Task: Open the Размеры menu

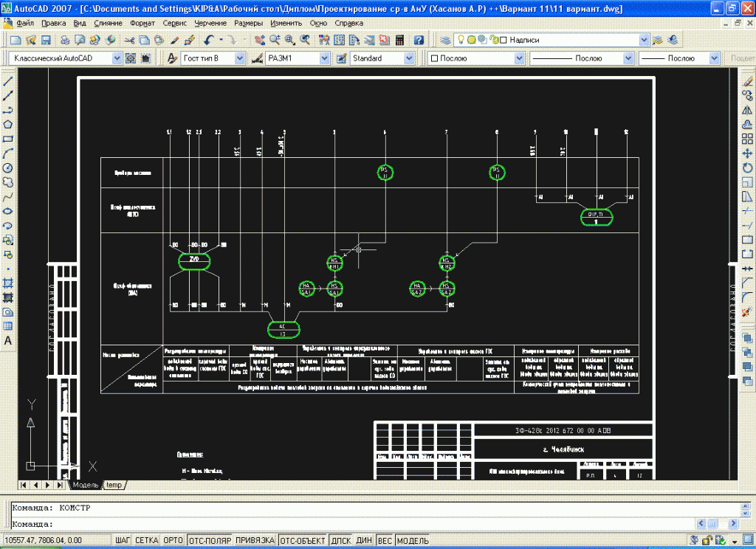Action: point(248,23)
